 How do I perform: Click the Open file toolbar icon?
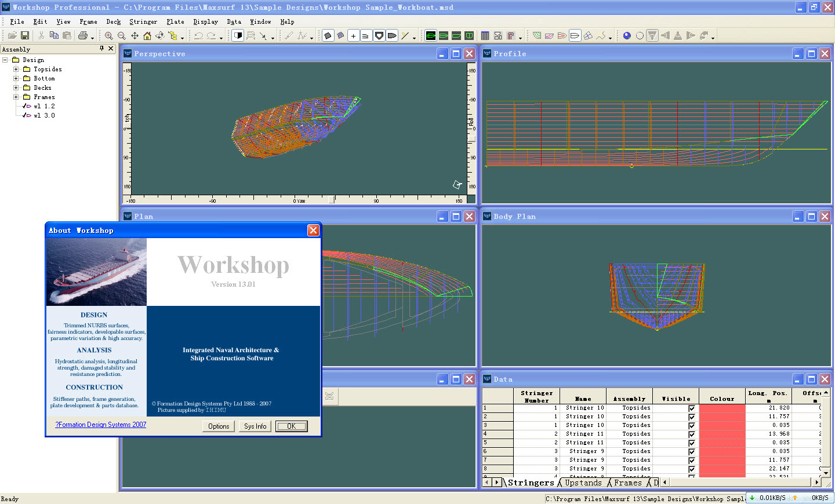12,36
